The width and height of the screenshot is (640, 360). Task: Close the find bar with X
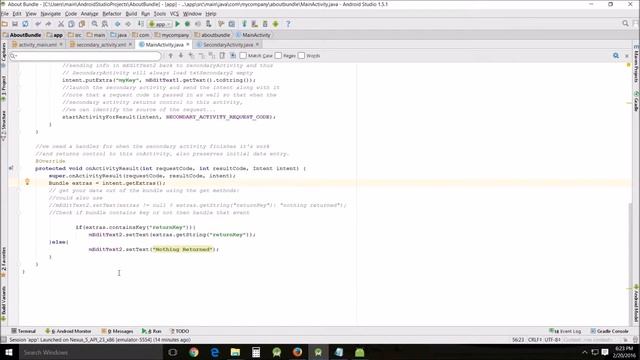[x=627, y=56]
